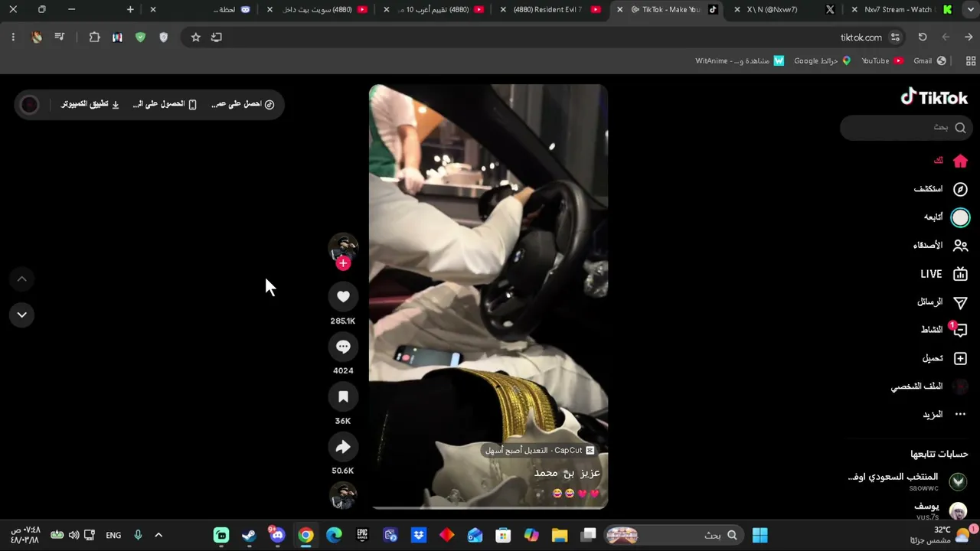Image resolution: width=980 pixels, height=551 pixels.
Task: Click the Get Coins (احصل على) button
Action: click(243, 104)
